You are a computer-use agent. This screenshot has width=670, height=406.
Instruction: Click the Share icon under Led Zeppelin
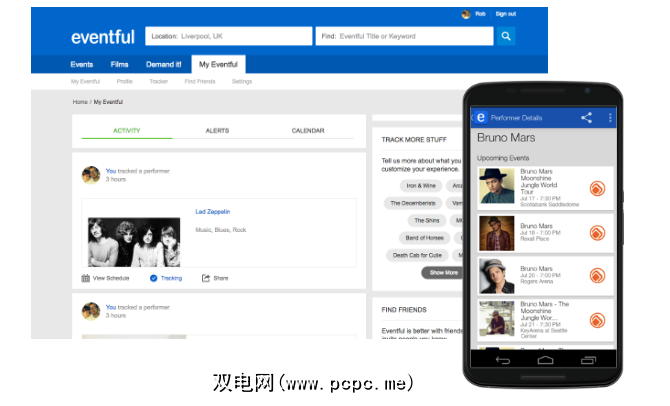tap(206, 278)
